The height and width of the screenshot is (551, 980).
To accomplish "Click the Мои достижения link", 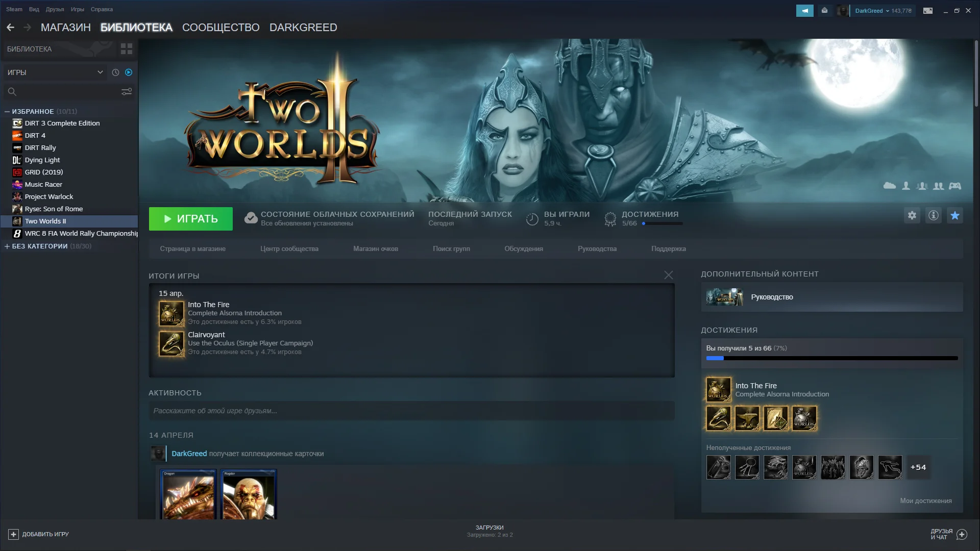I will [x=926, y=501].
